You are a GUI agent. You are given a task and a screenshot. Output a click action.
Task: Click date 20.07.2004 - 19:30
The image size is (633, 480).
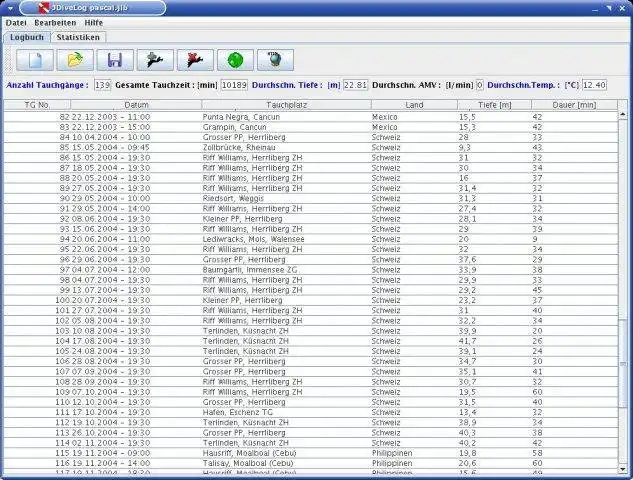111,300
